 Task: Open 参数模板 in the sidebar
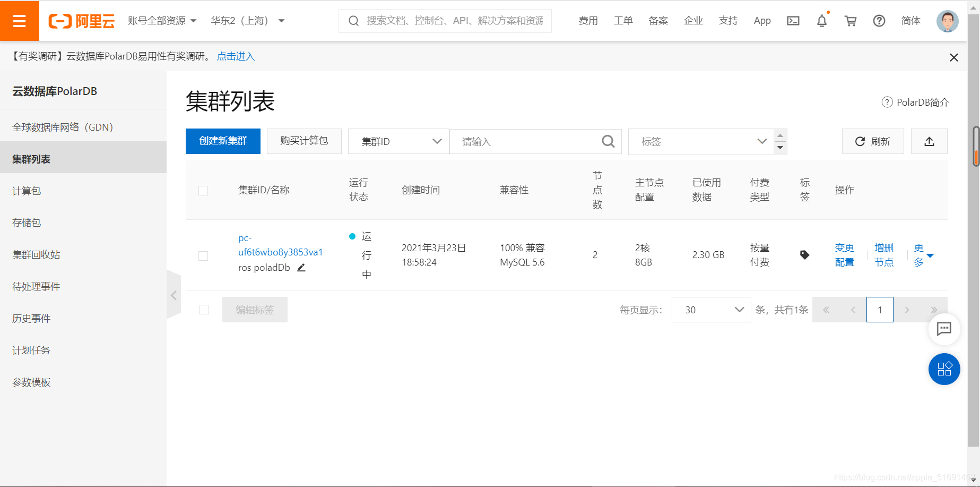point(83,382)
